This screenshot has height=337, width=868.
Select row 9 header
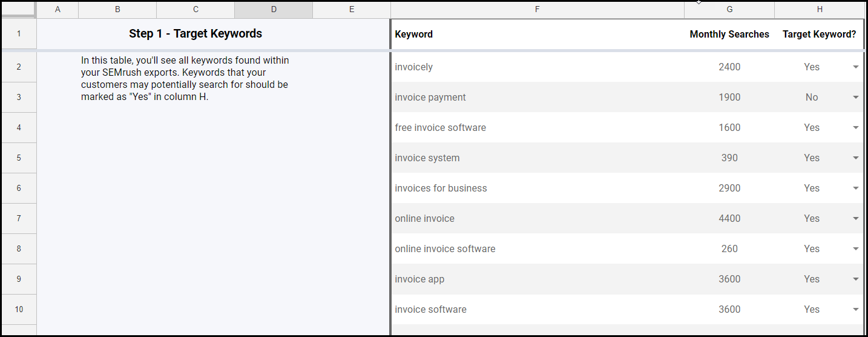point(19,279)
